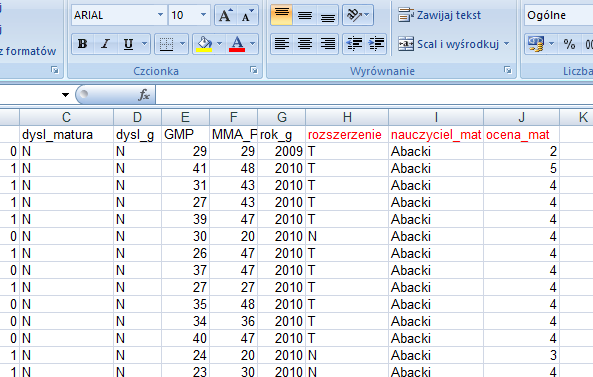
Task: Open ARIAL font name dropdown
Action: point(160,15)
